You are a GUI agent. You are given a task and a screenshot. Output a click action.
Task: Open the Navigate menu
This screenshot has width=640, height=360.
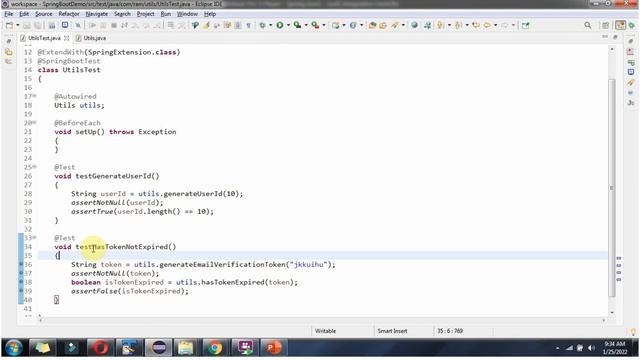(97, 14)
